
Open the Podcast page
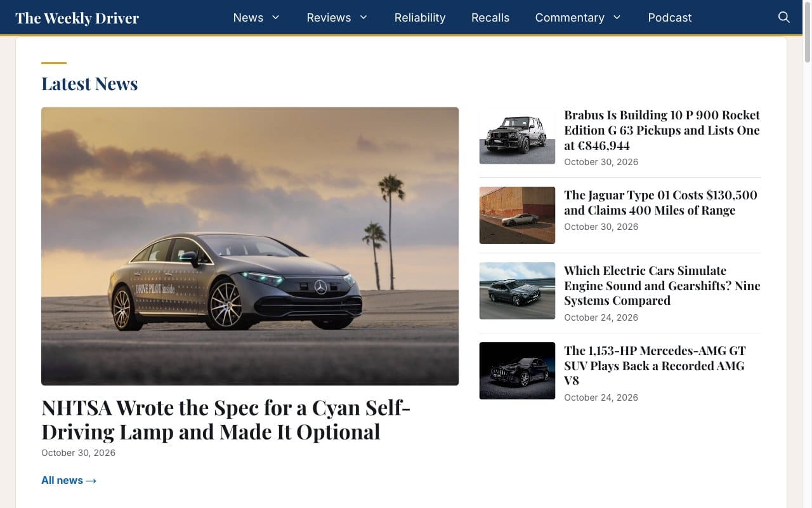coord(670,17)
